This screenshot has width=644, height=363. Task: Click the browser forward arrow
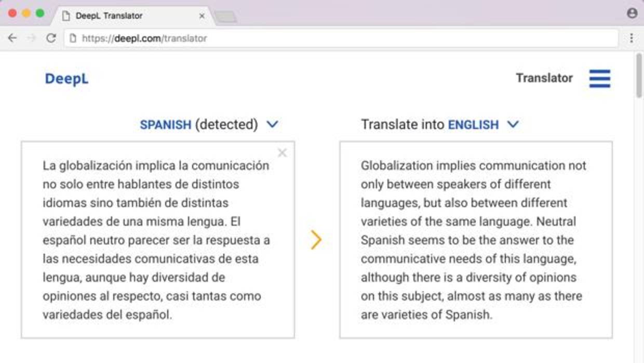pyautogui.click(x=32, y=38)
